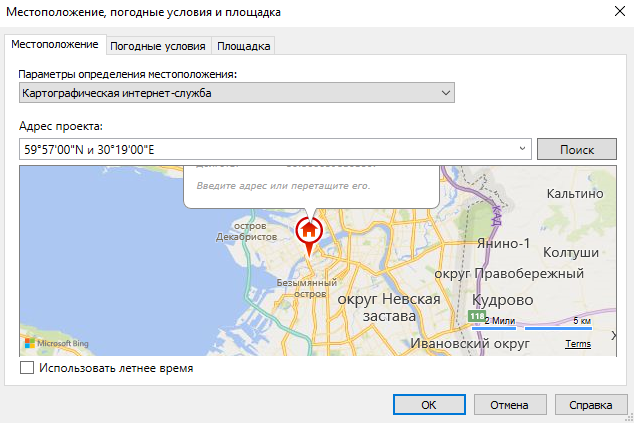Enable the Использовать летнее время checkbox
The height and width of the screenshot is (423, 634).
pyautogui.click(x=27, y=369)
